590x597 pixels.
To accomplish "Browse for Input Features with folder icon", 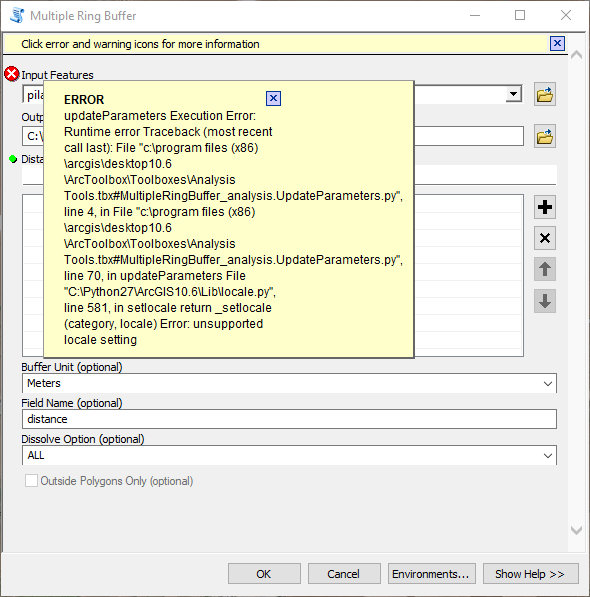I will 545,94.
